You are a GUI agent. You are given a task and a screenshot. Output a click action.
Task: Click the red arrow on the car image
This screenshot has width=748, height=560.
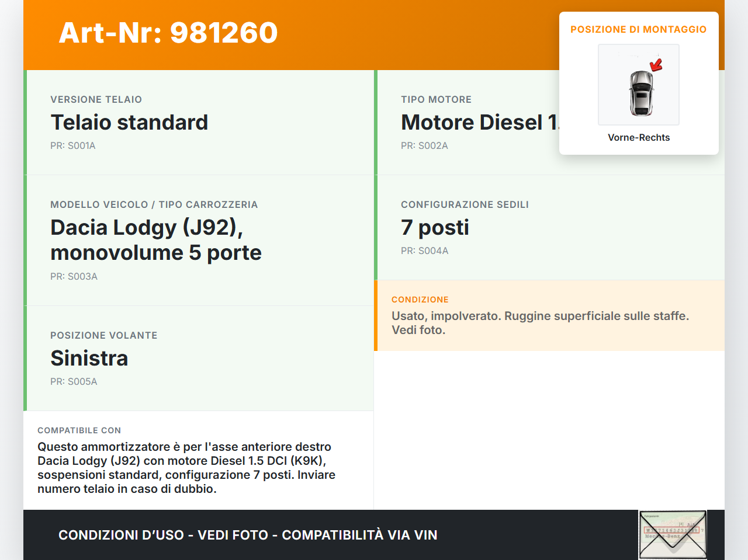656,65
